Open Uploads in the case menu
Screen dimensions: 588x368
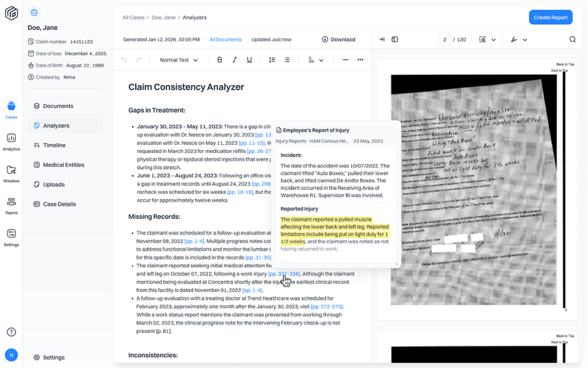(x=65, y=185)
